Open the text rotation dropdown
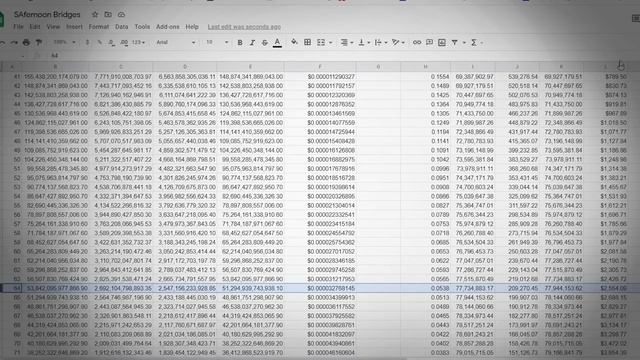 pyautogui.click(x=398, y=42)
